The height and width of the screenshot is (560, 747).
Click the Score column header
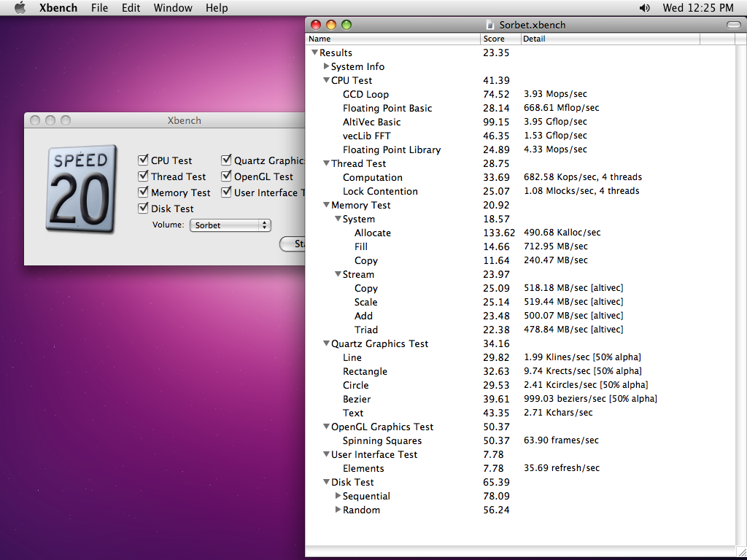[500, 39]
